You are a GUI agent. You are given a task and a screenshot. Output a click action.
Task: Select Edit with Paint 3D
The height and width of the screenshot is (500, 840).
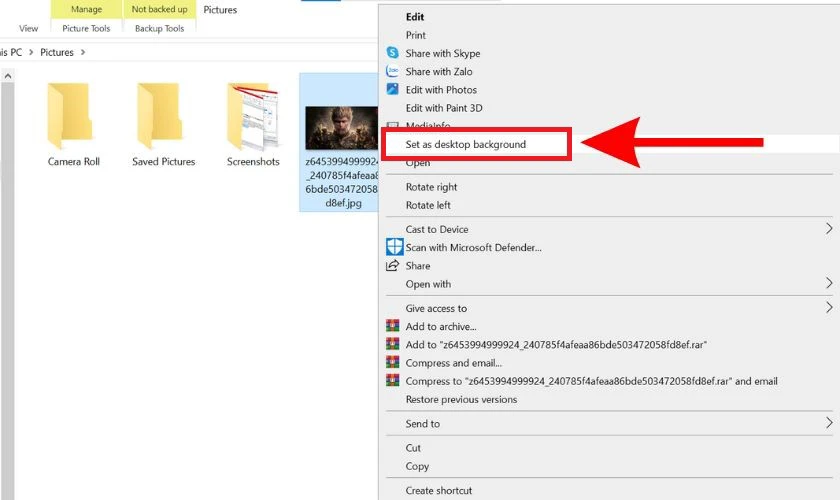point(444,108)
